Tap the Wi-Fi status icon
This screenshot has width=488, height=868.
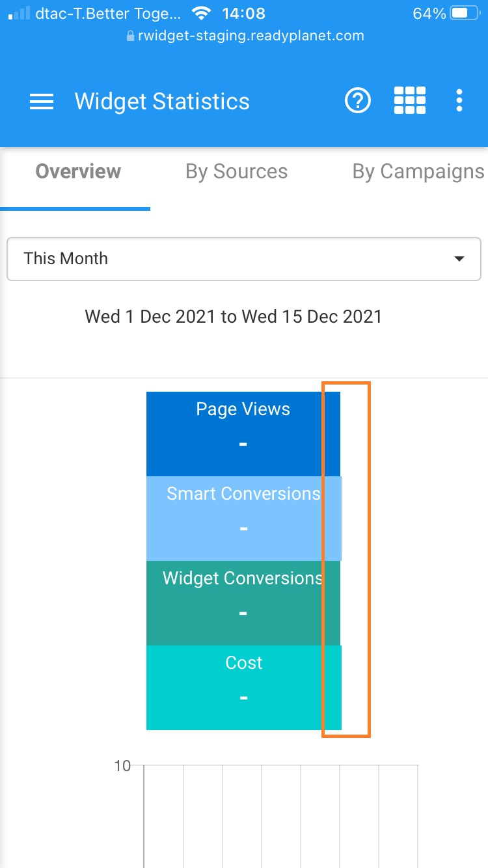[202, 13]
